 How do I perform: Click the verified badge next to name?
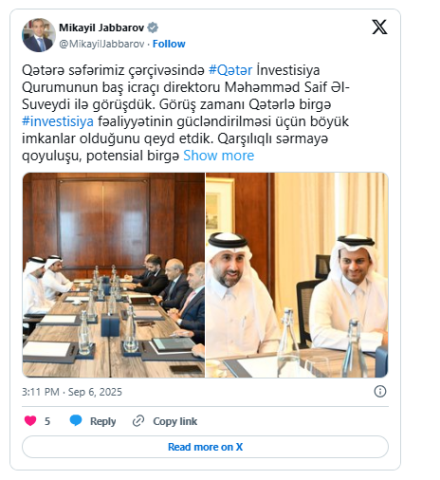pos(153,27)
